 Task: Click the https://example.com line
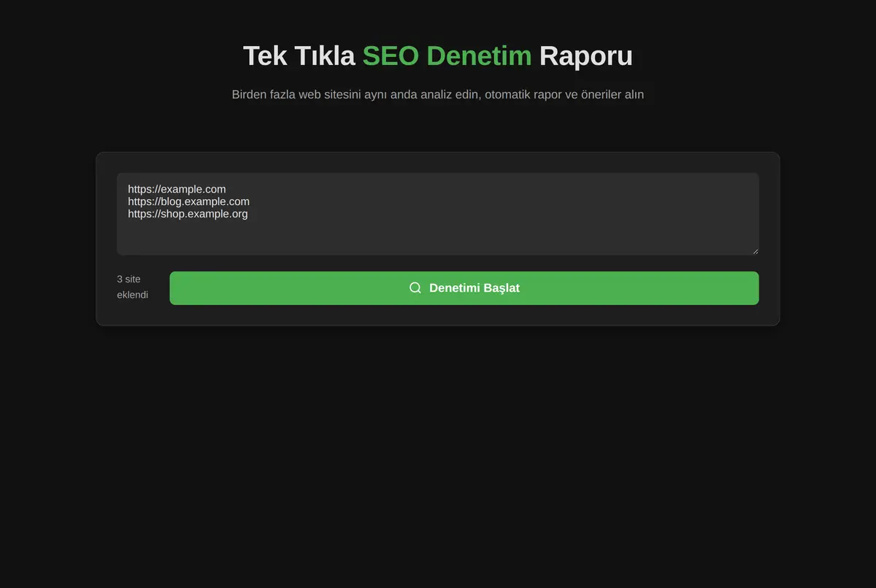pos(177,189)
